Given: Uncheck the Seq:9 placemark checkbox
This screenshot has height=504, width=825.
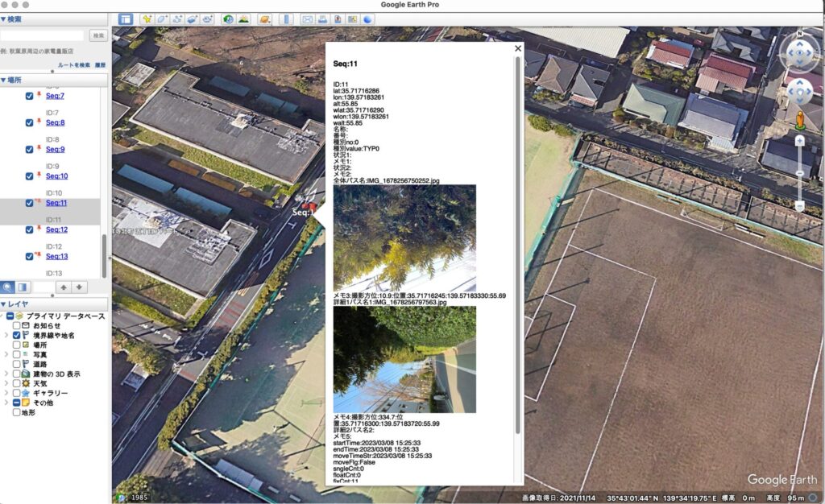Looking at the screenshot, I should (30, 150).
